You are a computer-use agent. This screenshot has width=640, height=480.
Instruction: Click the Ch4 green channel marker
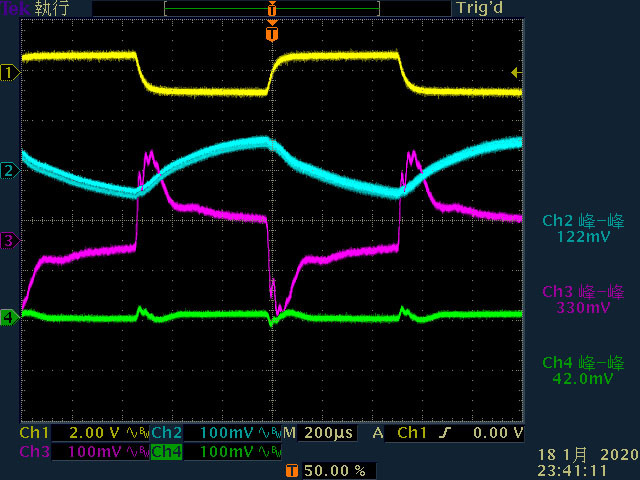[x=10, y=317]
